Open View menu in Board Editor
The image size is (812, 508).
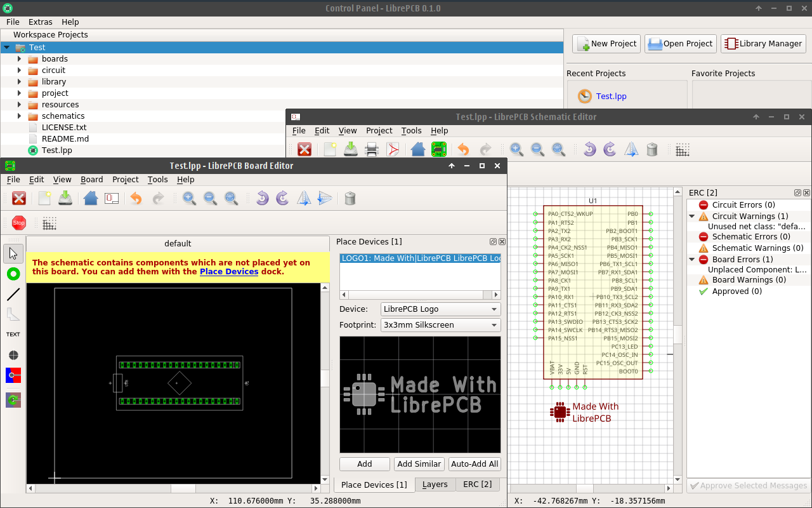point(62,180)
